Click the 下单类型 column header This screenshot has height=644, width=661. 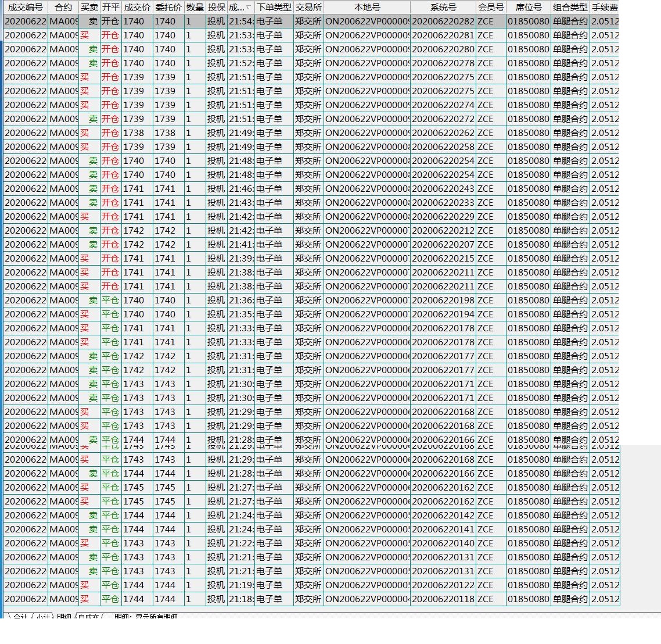pos(274,7)
